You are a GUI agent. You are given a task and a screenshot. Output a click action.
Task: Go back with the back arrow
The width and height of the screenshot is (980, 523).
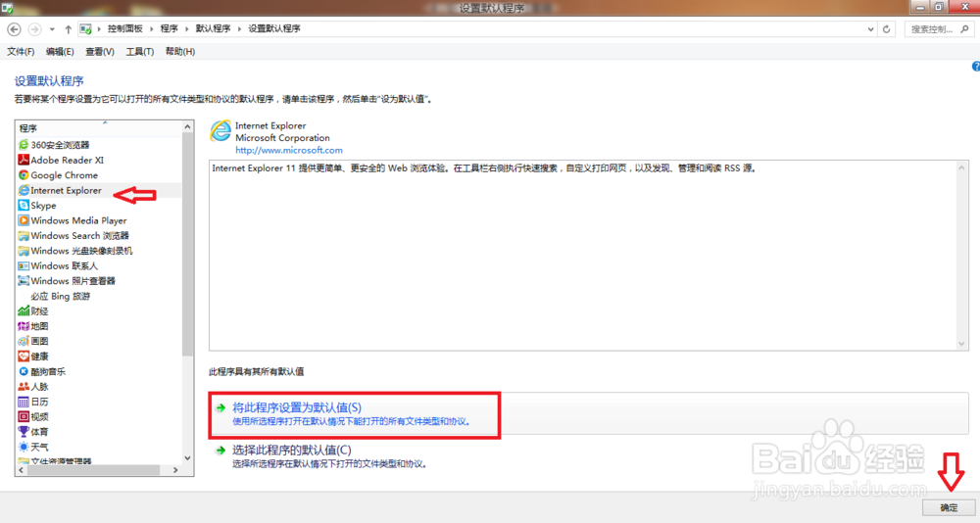pos(14,29)
